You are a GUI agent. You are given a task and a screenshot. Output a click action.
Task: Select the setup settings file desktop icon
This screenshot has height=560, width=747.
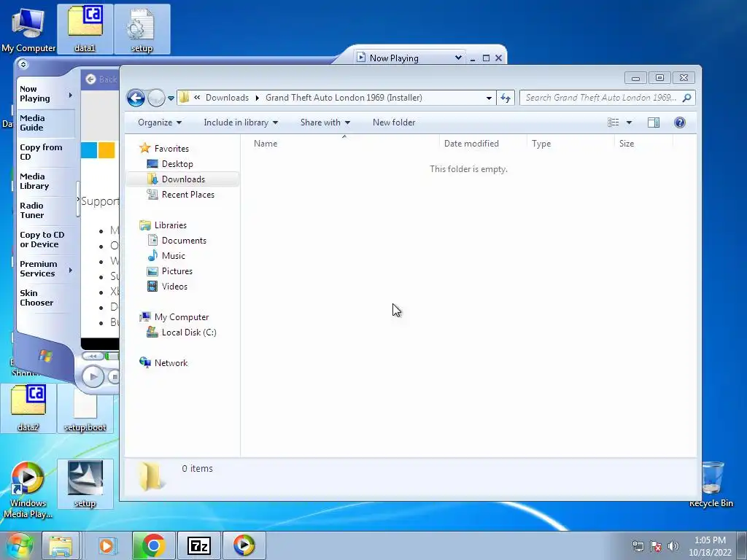tap(142, 29)
